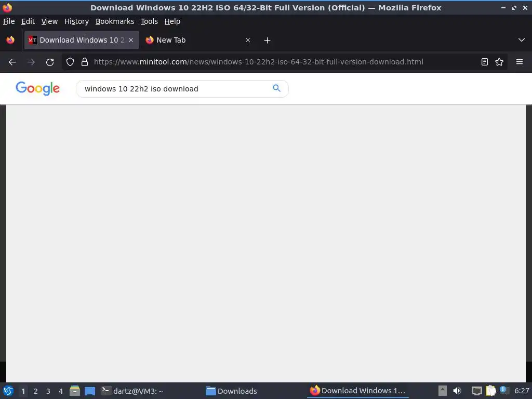The image size is (532, 399).
Task: Open clipboard manager tray icon
Action: [x=490, y=391]
